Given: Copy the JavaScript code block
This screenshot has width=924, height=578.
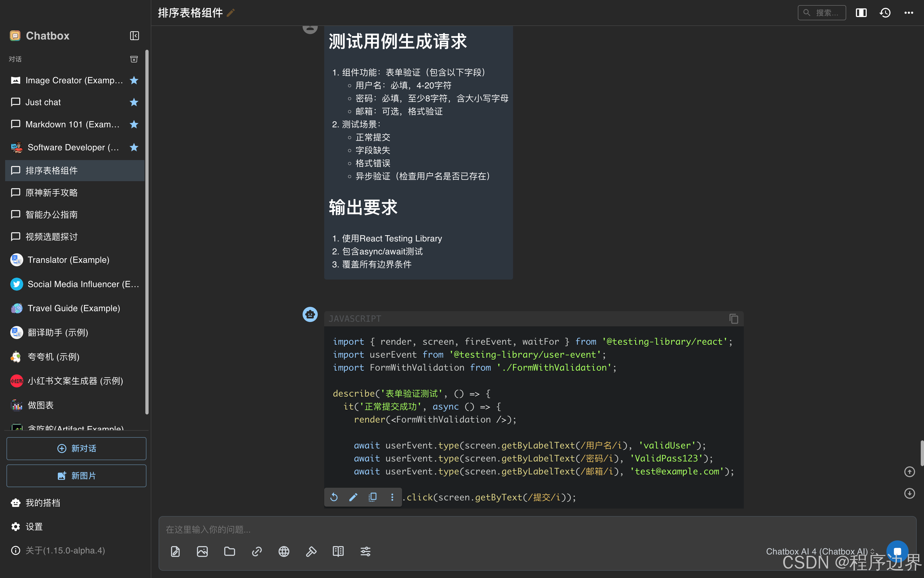Looking at the screenshot, I should tap(734, 318).
